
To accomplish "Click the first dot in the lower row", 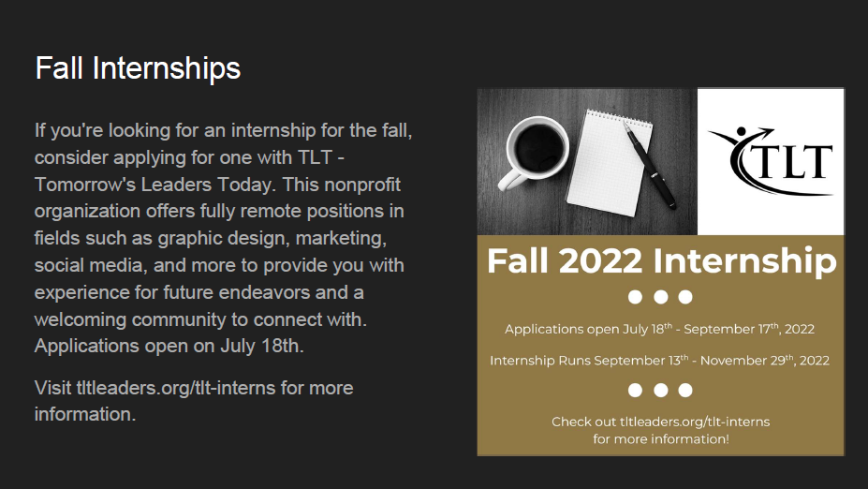I will click(x=635, y=391).
